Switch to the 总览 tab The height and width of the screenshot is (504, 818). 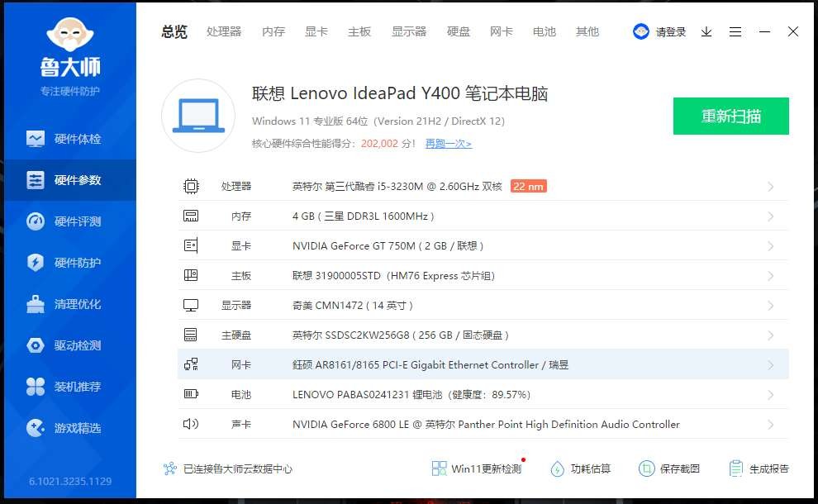click(174, 32)
